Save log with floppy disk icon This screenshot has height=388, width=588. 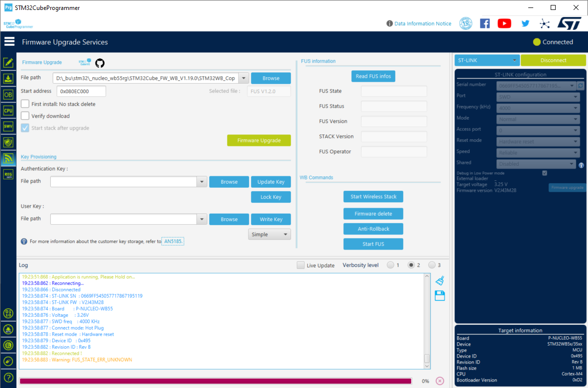[x=440, y=296]
